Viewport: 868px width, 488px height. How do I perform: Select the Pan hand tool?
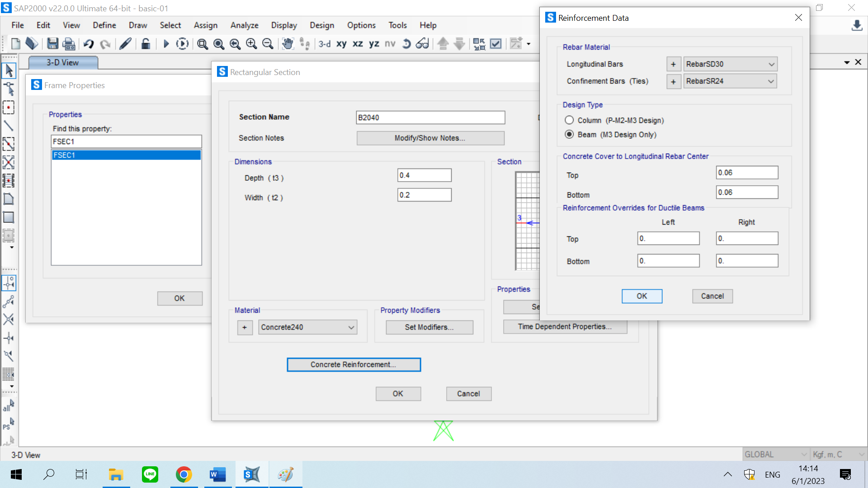tap(288, 44)
